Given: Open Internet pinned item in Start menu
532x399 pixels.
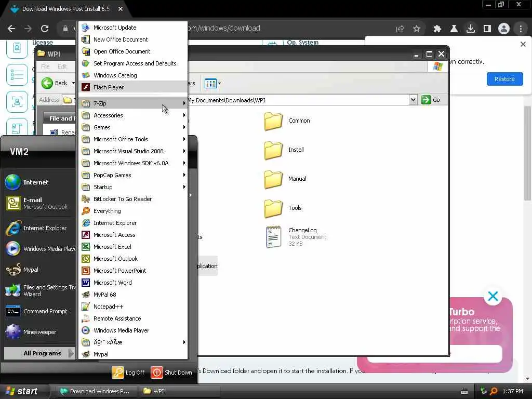Looking at the screenshot, I should click(x=39, y=182).
